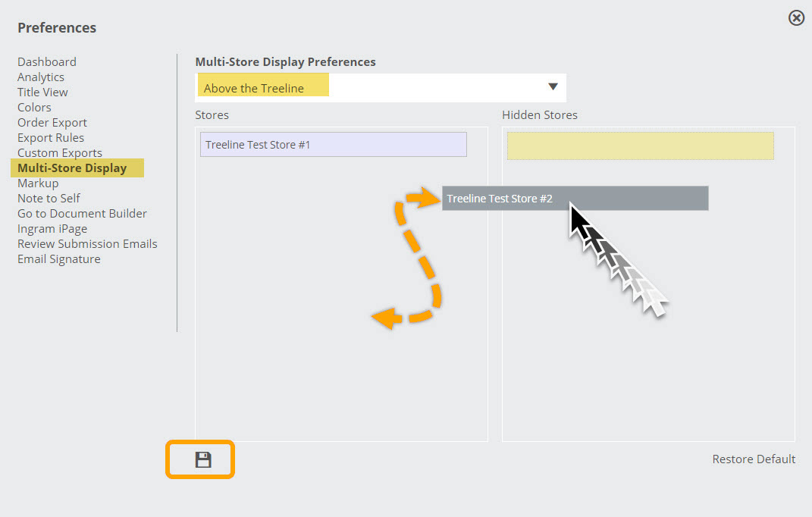The width and height of the screenshot is (812, 517).
Task: Go to Note to Self settings
Action: [49, 199]
